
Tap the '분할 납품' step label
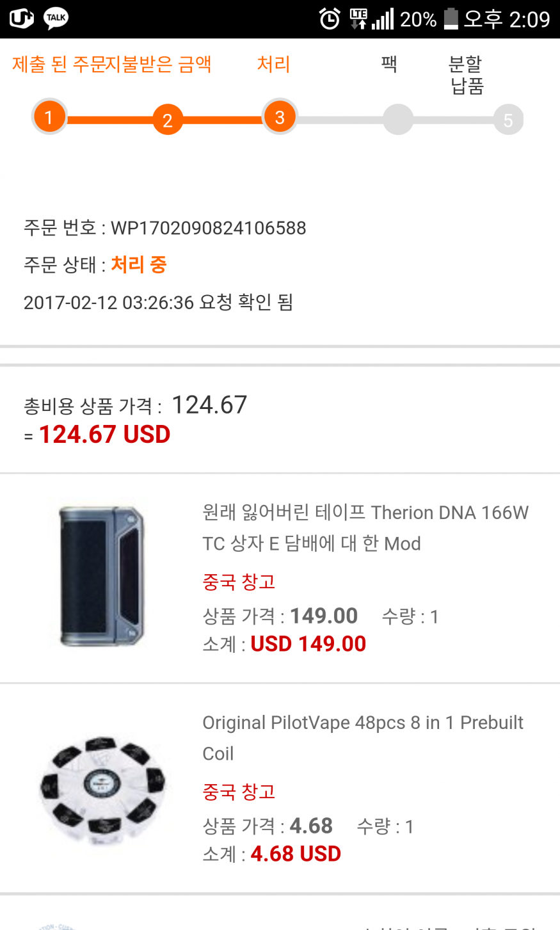[x=466, y=75]
